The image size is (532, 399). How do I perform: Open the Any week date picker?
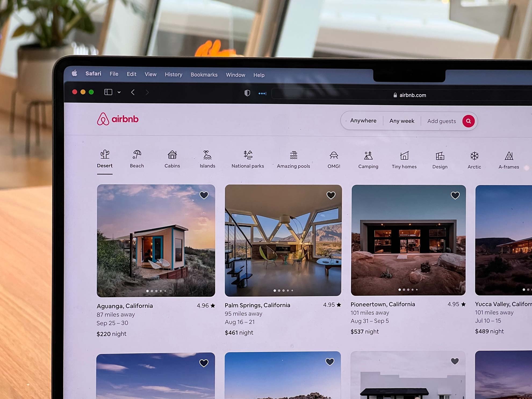[x=401, y=121]
